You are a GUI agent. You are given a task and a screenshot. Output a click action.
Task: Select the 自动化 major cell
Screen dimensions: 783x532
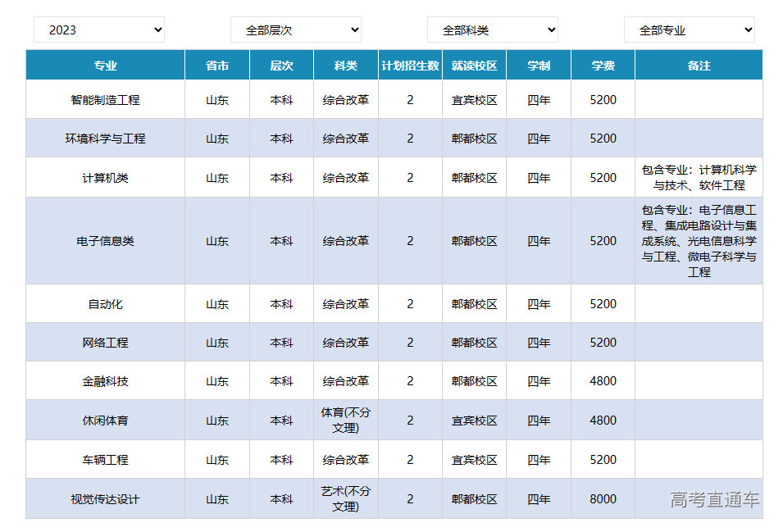click(105, 304)
